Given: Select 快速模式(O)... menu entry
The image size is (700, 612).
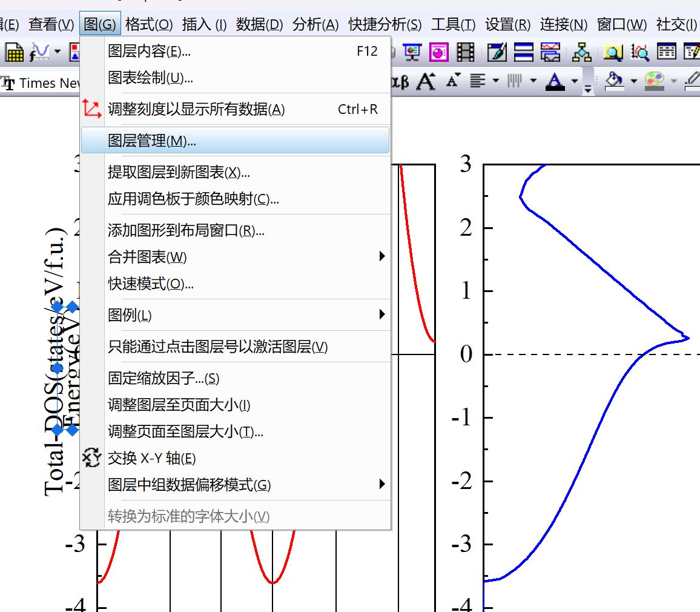Looking at the screenshot, I should 236,284.
